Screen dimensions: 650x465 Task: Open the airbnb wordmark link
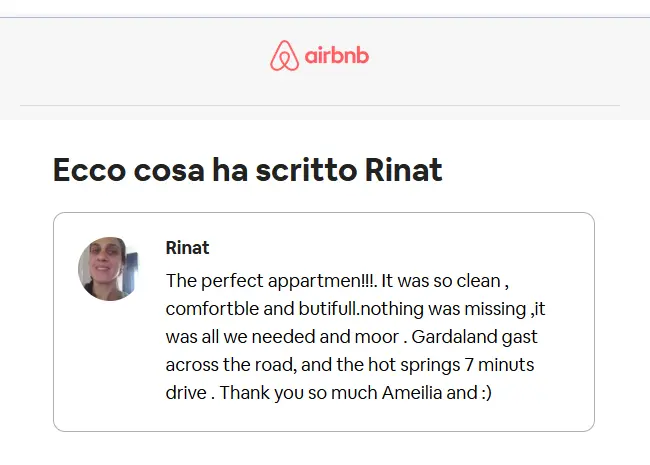tap(337, 56)
